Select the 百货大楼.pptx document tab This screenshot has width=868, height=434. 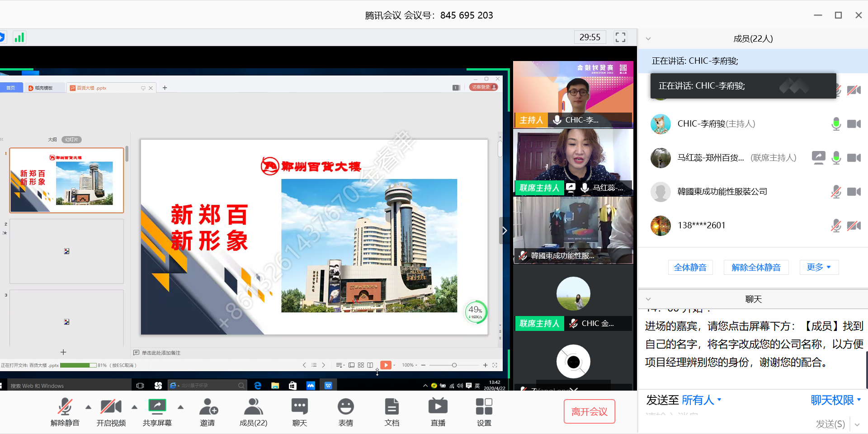(111, 88)
